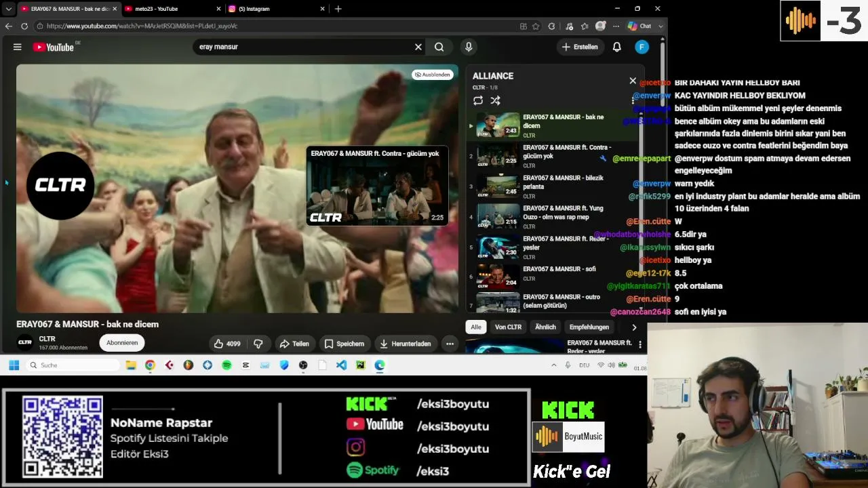Clear the 'eray mansur' search text
The width and height of the screenshot is (868, 488).
coord(418,47)
